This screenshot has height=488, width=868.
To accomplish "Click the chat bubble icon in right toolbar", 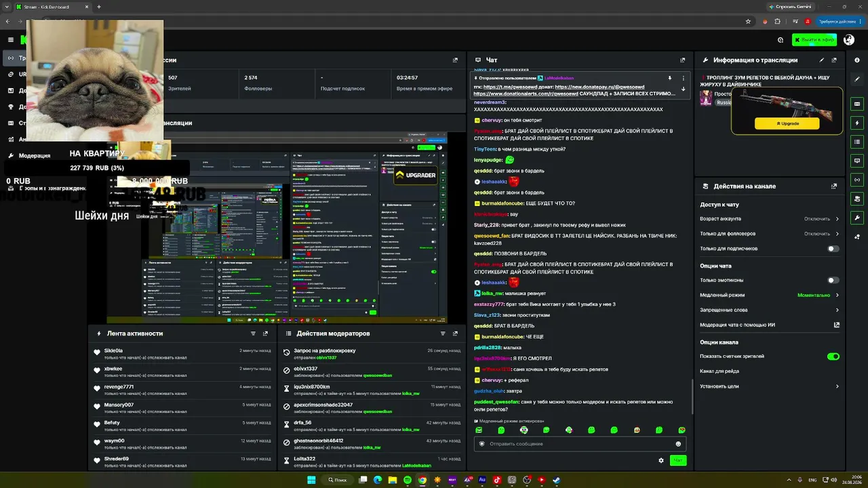I will click(x=857, y=161).
